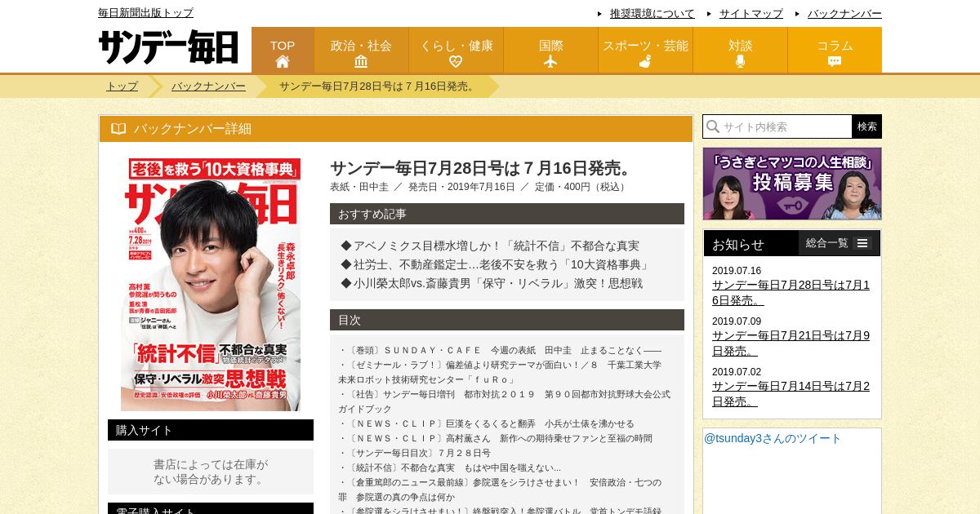
Task: Click the 表紙・田中圭 publication info line
Action: coord(479,187)
